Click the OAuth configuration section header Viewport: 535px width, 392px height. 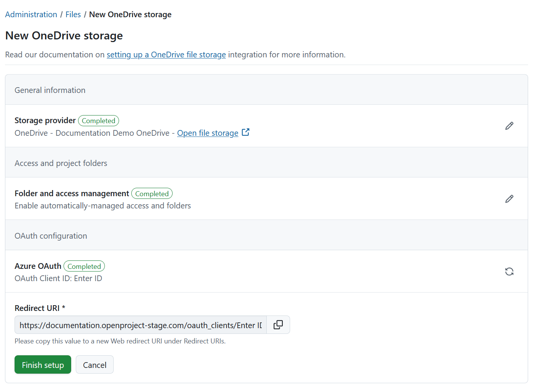pyautogui.click(x=51, y=236)
